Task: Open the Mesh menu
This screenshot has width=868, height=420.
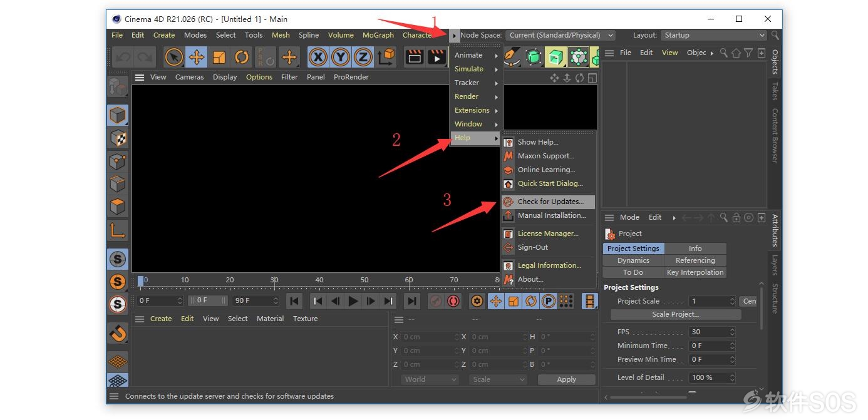Action: (x=281, y=35)
